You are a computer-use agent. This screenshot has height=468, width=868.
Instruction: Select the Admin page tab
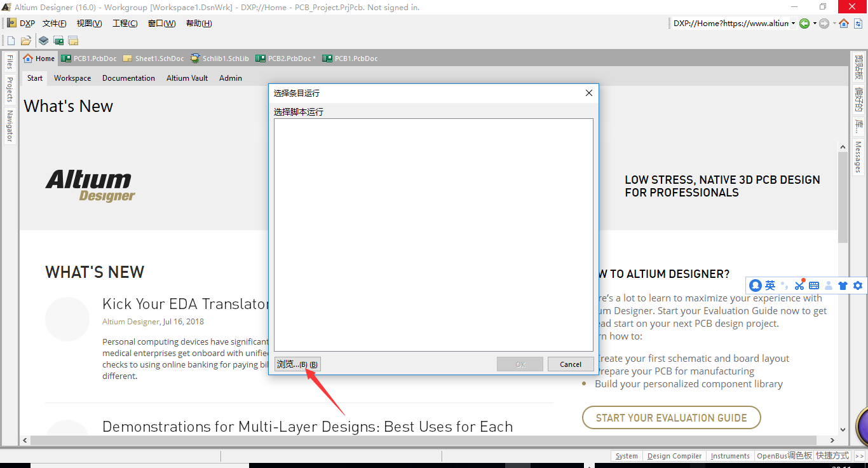[x=231, y=78]
